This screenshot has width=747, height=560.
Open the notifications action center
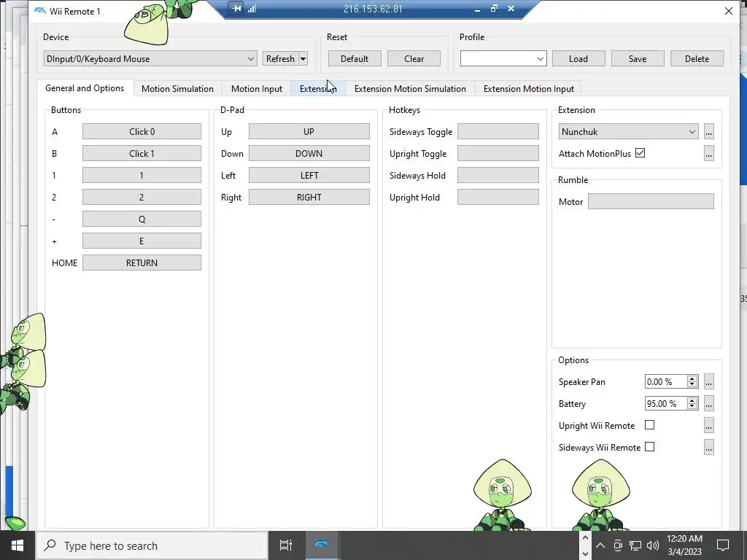pos(723,545)
